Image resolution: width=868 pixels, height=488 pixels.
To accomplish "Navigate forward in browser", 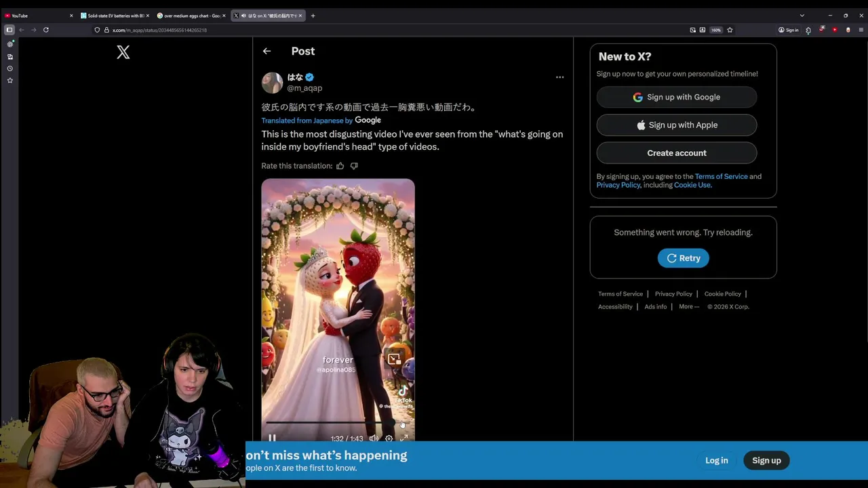I will point(33,30).
